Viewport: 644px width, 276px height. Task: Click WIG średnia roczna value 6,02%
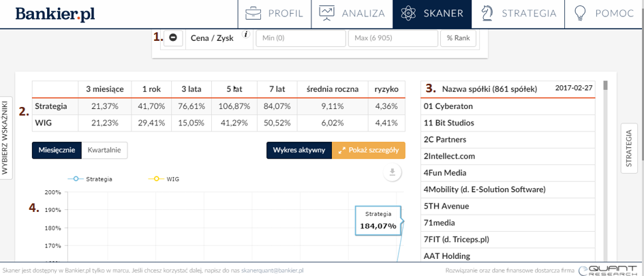pos(333,123)
